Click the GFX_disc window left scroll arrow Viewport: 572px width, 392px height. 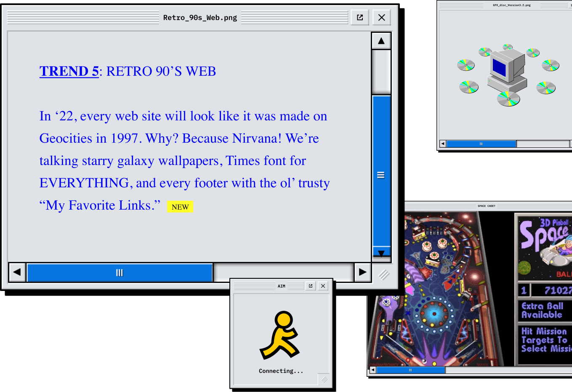(x=442, y=144)
